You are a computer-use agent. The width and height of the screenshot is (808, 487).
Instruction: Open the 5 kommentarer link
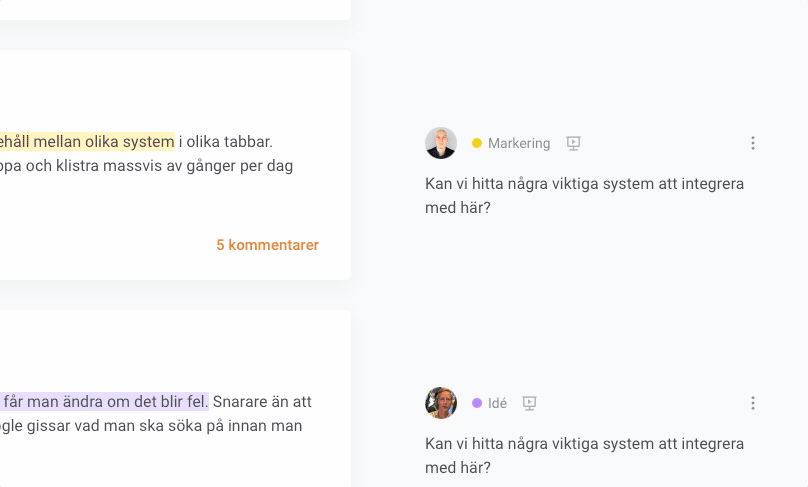pos(267,245)
